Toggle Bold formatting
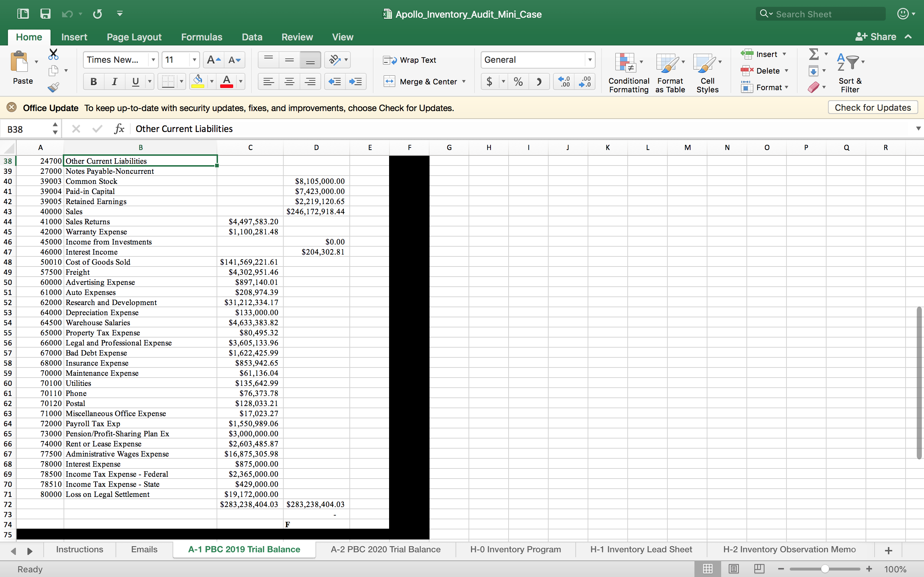924x577 pixels. click(93, 82)
